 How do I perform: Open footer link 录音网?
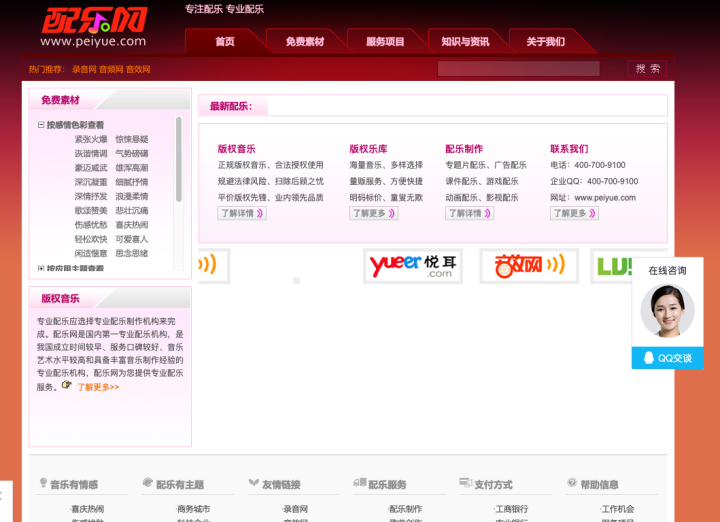(x=295, y=509)
